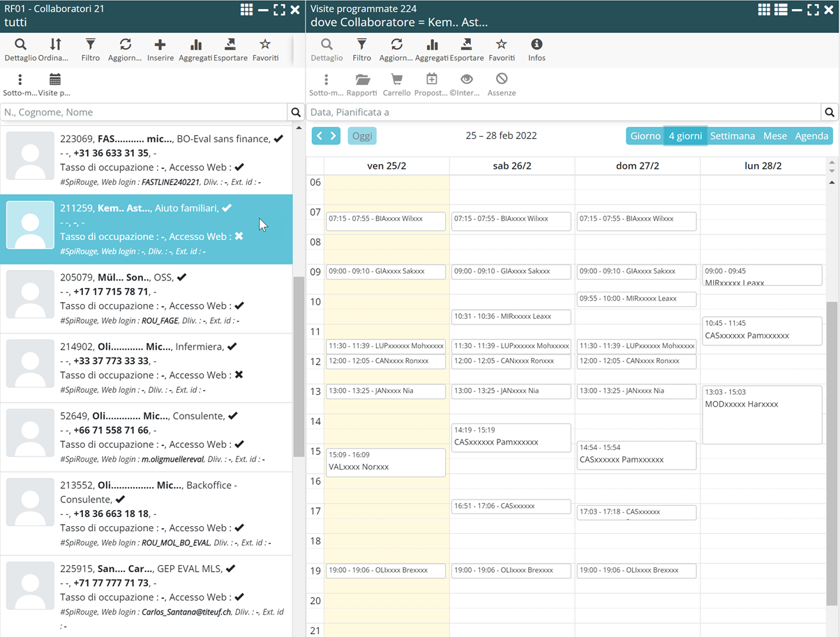
Task: Click the N., Cognome, Nome search field
Action: tap(144, 112)
